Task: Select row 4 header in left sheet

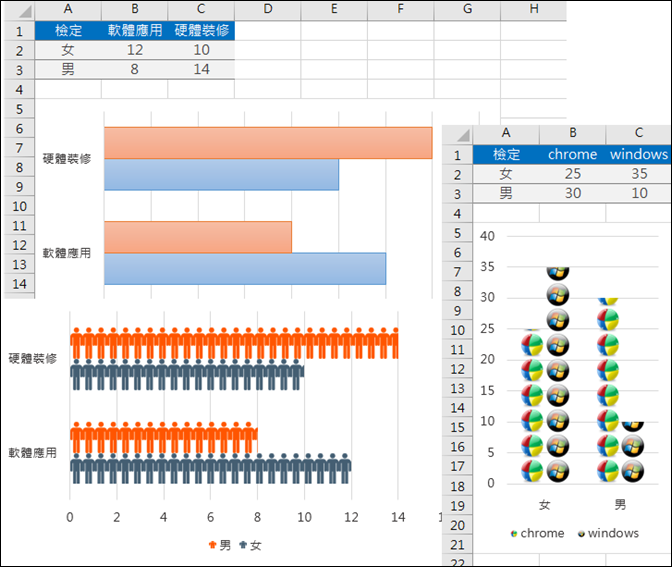Action: [x=19, y=90]
